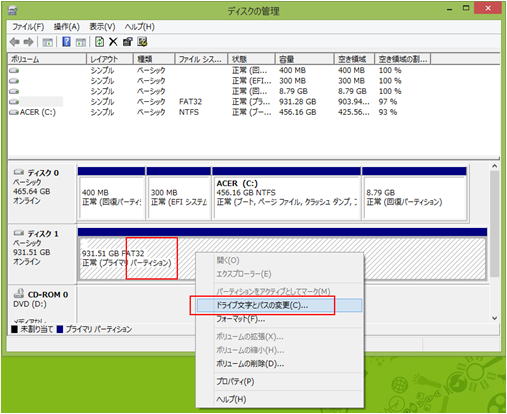Click the drive icon of the 8.79 GB volume row
The image size is (507, 414).
(x=14, y=91)
